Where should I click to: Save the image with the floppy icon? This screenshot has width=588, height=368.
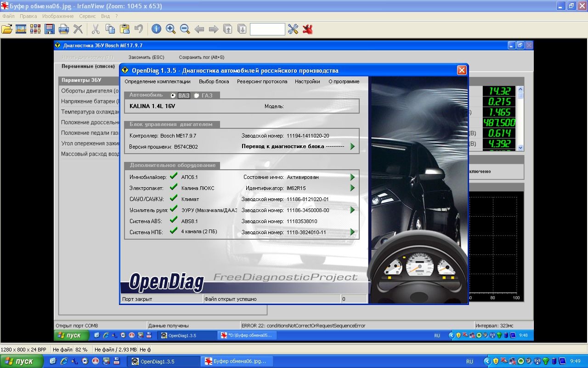(x=49, y=29)
